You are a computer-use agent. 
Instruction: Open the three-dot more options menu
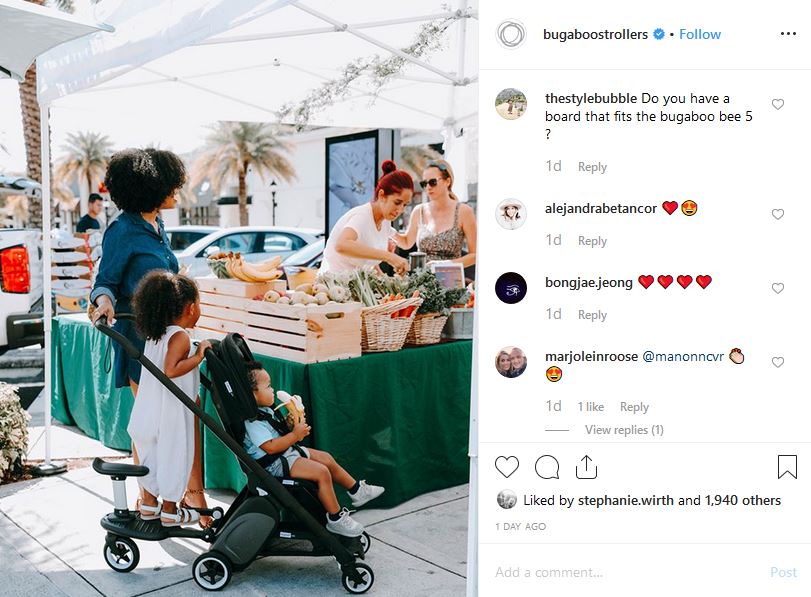coord(788,34)
